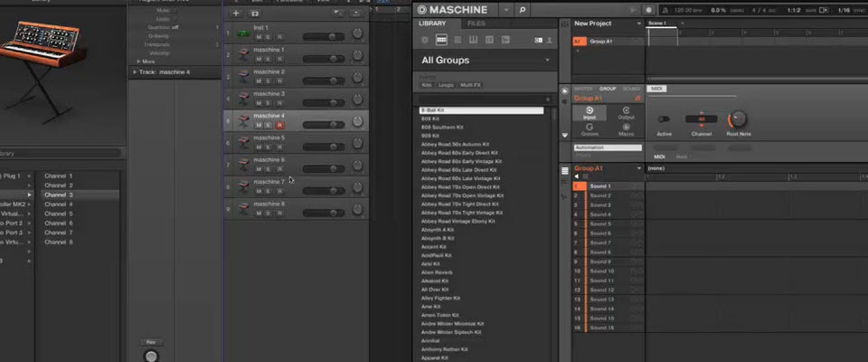
Task: Record-enable the maschine 6 track
Action: (279, 169)
